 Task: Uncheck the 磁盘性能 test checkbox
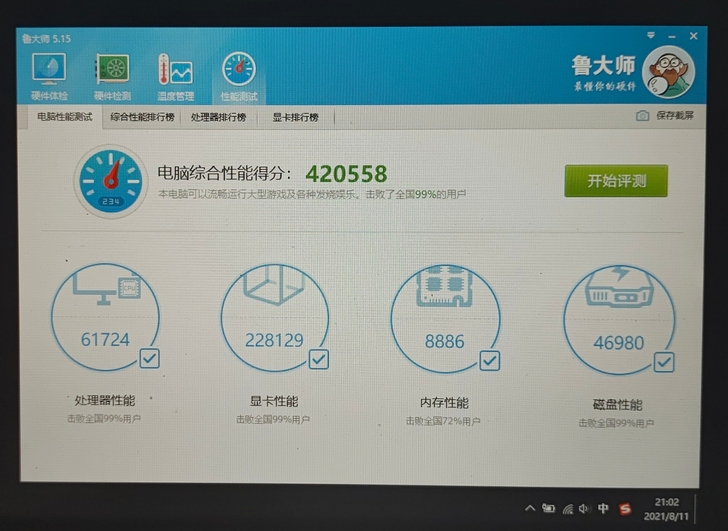tap(664, 362)
